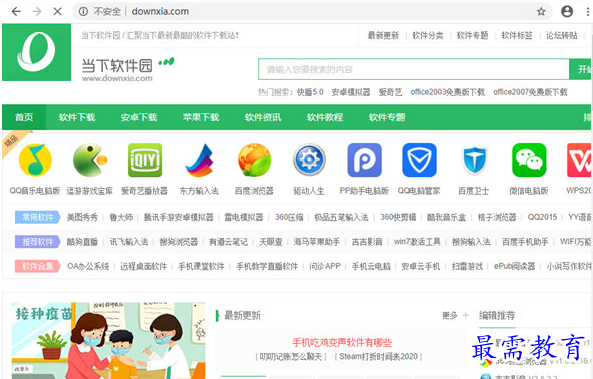Open the 驱动人生 gear icon
593x379 pixels.
[309, 160]
